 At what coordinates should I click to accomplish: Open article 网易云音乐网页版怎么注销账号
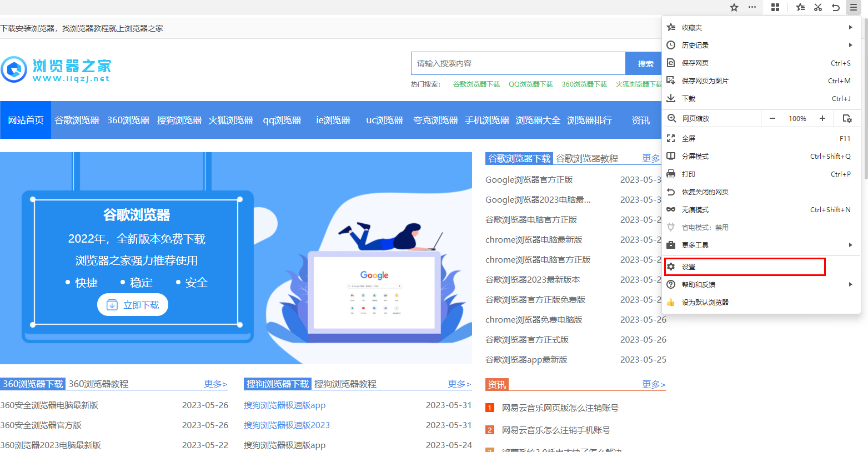pos(560,408)
